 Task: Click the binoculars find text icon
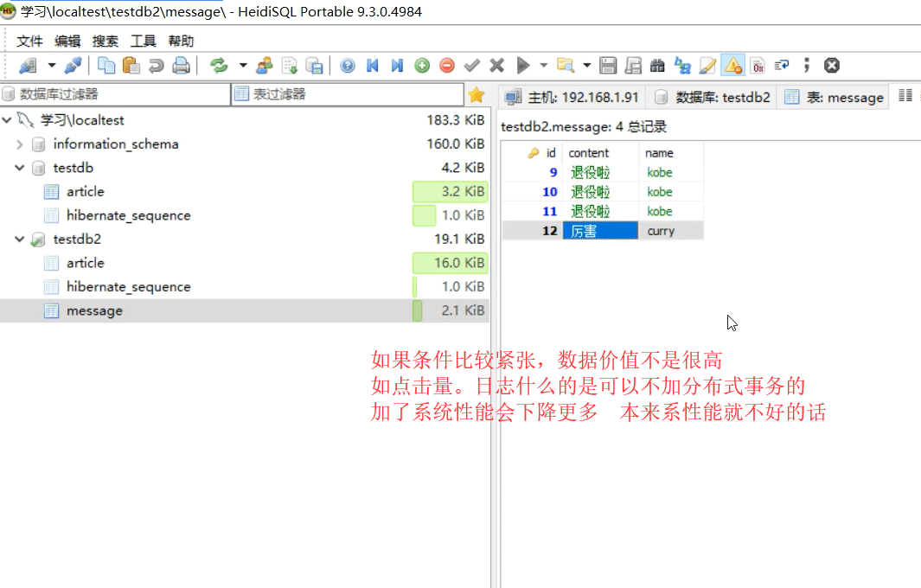click(x=657, y=65)
